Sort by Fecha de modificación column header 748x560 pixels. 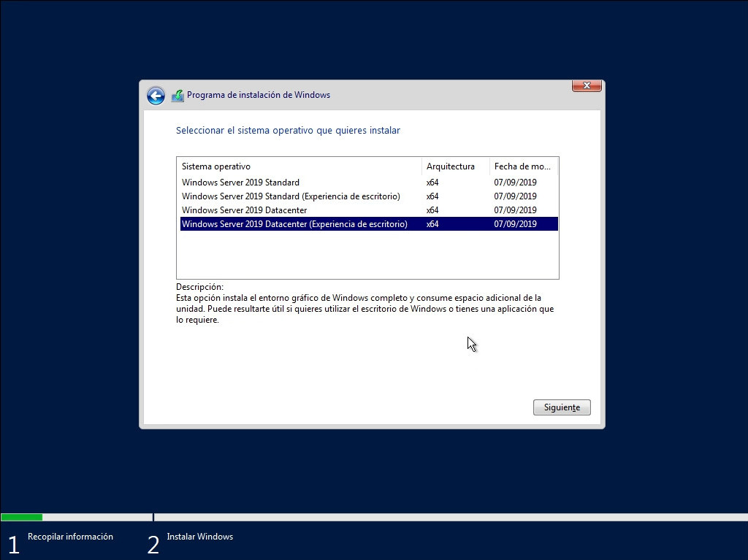tap(523, 166)
